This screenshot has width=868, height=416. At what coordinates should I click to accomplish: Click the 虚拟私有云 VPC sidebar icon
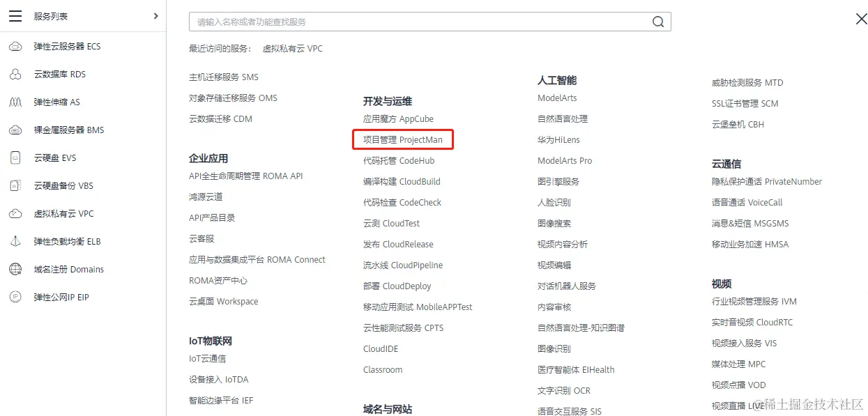15,214
